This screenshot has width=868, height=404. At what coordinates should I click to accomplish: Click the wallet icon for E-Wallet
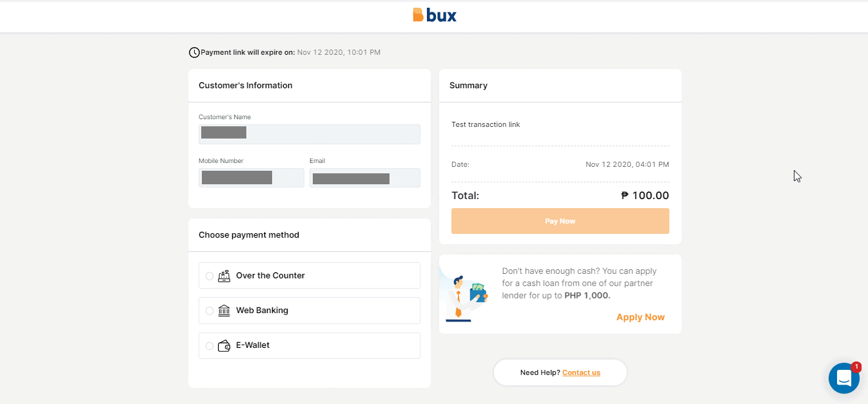coord(224,345)
